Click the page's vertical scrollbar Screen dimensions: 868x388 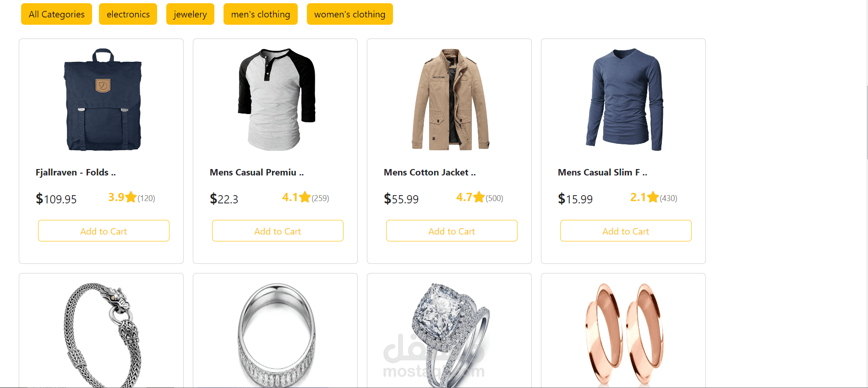(x=866, y=122)
